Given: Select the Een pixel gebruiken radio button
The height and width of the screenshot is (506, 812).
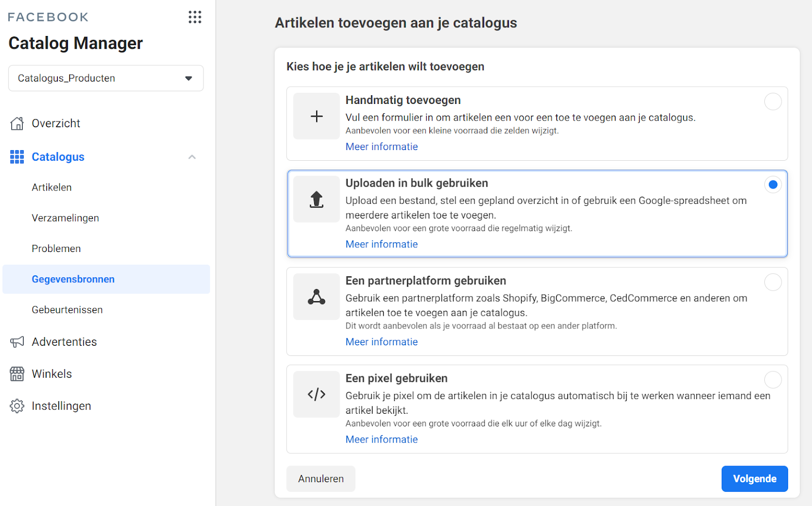Looking at the screenshot, I should (x=773, y=379).
